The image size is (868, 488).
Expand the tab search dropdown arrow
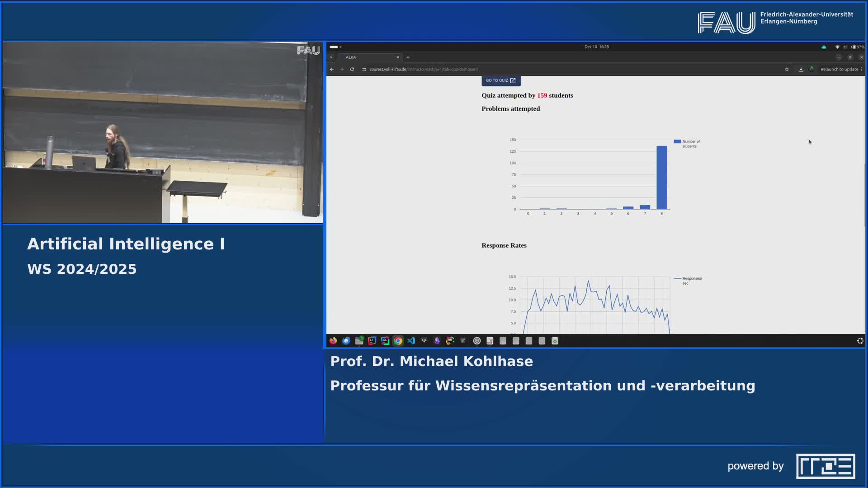click(331, 57)
